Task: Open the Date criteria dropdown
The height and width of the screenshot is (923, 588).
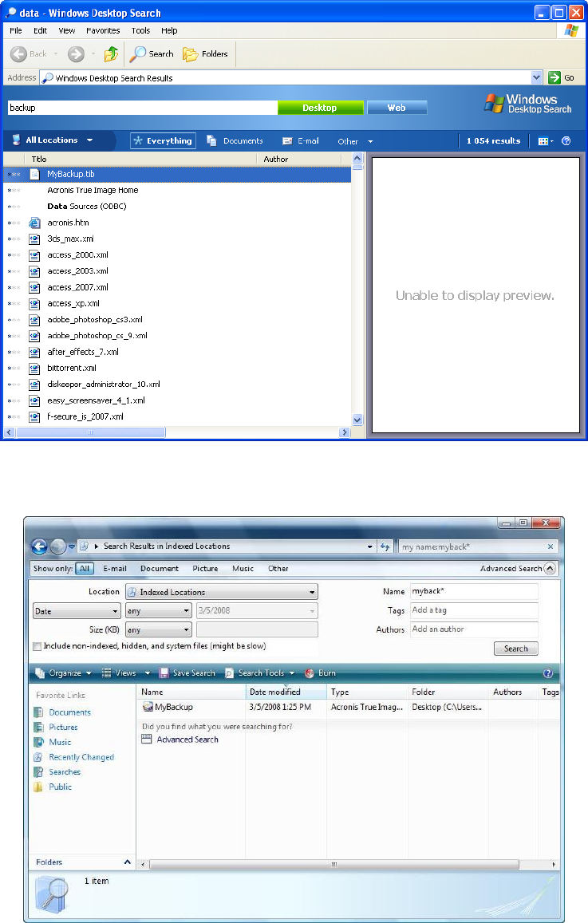Action: (x=77, y=611)
